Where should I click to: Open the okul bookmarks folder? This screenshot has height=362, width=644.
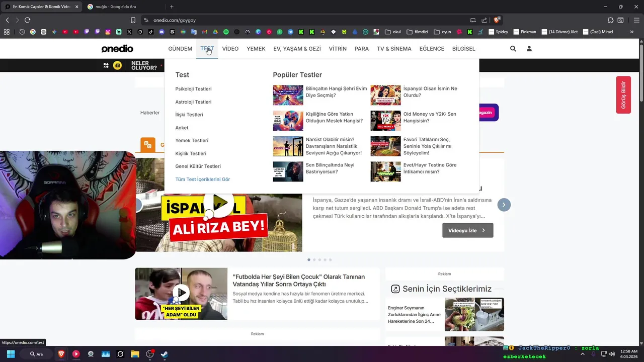click(x=393, y=32)
